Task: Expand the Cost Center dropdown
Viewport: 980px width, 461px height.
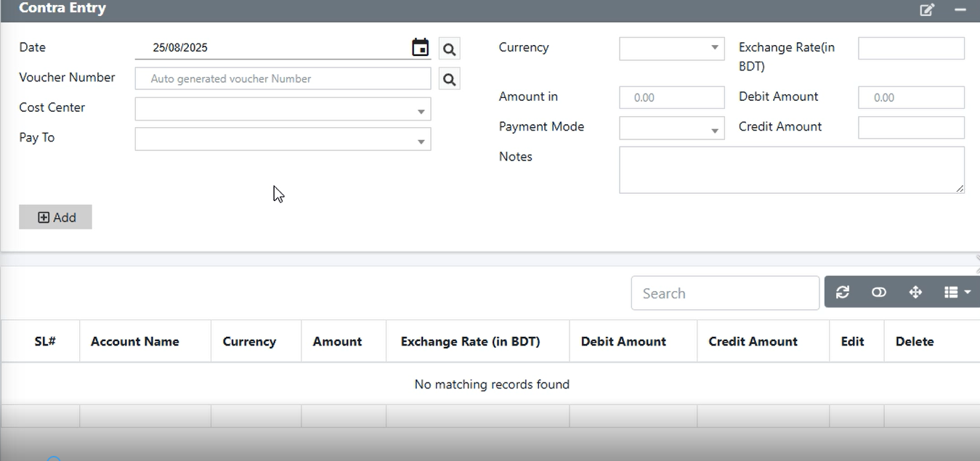Action: pyautogui.click(x=283, y=110)
